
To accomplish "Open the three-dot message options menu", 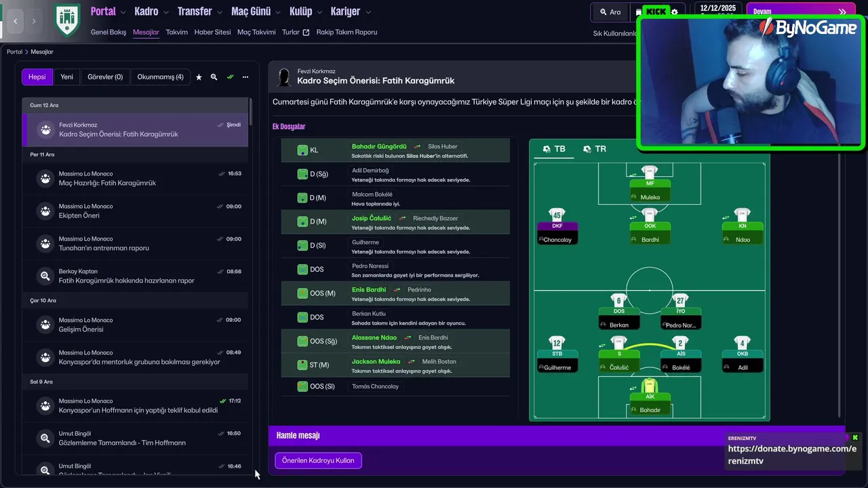I will pyautogui.click(x=245, y=77).
